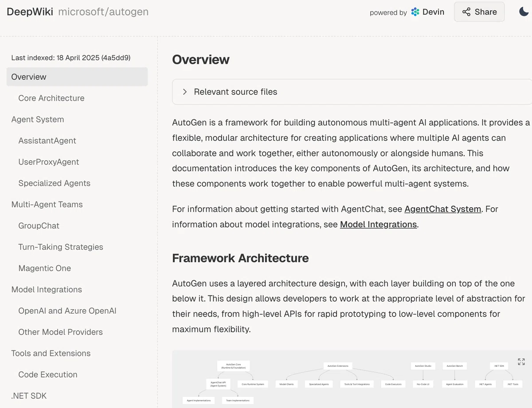Open the underlined Model Integrations link in paragraph
This screenshot has height=408, width=532.
tap(378, 225)
